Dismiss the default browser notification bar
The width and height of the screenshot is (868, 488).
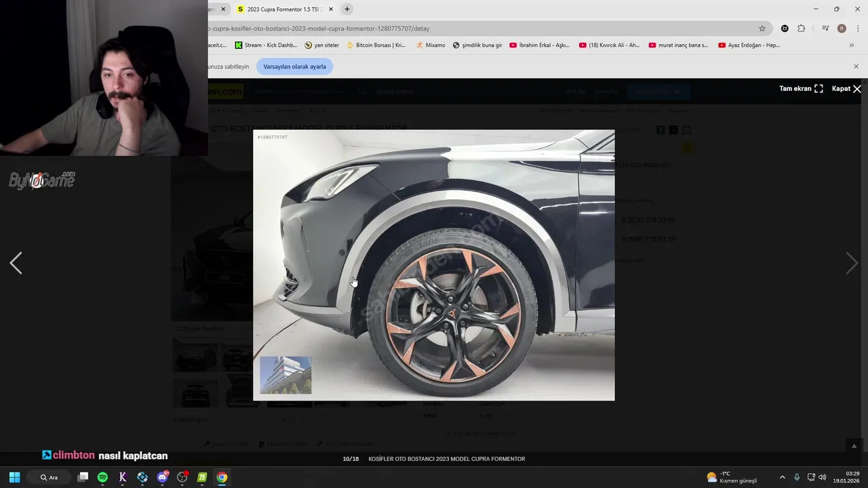(856, 66)
